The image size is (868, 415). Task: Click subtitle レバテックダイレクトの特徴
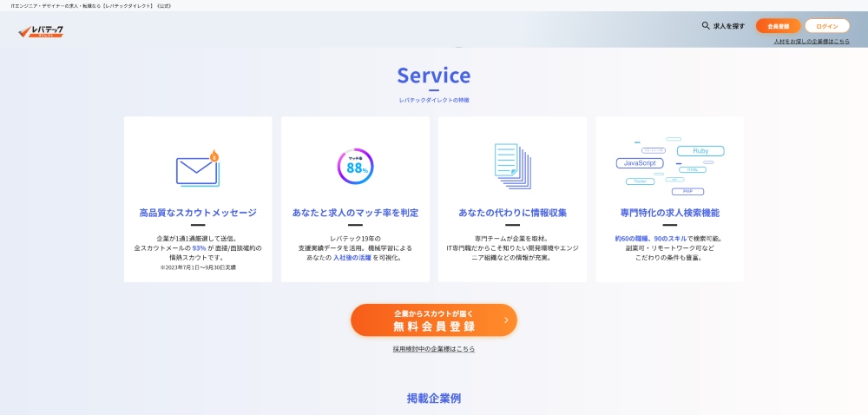[x=434, y=100]
